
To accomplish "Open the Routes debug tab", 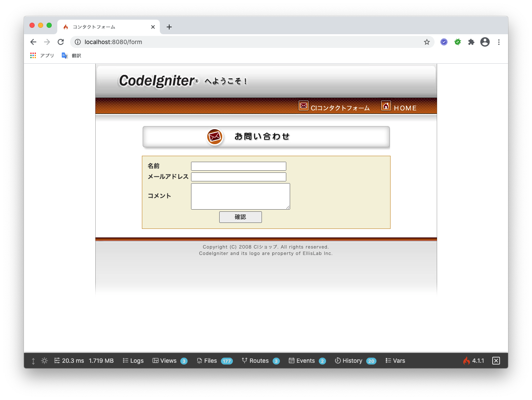I will click(x=261, y=361).
